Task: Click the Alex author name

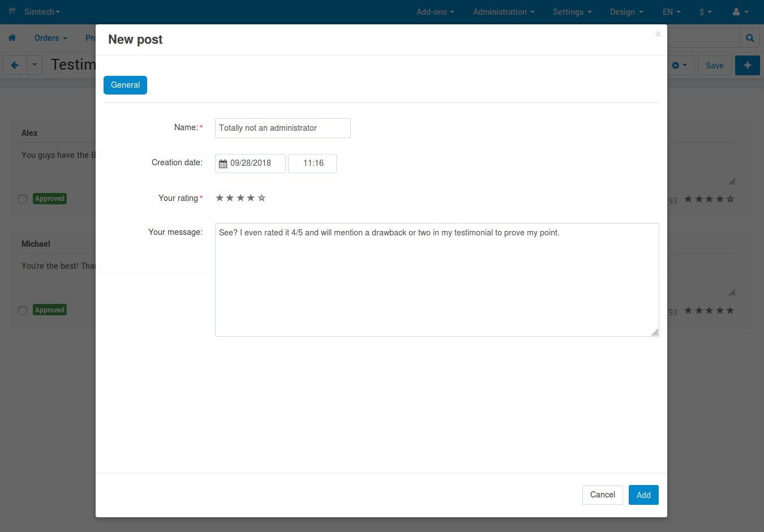Action: pyautogui.click(x=29, y=133)
